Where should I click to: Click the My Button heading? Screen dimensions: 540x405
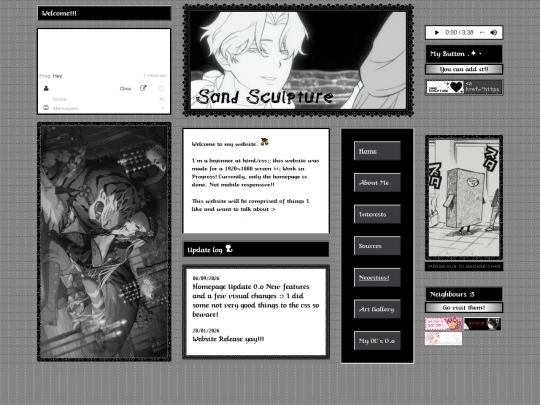[464, 54]
